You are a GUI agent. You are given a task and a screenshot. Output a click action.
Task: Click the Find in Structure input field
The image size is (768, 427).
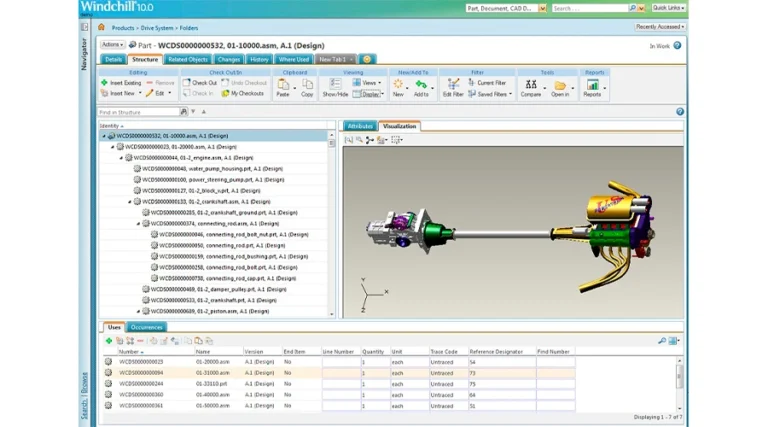coord(139,112)
